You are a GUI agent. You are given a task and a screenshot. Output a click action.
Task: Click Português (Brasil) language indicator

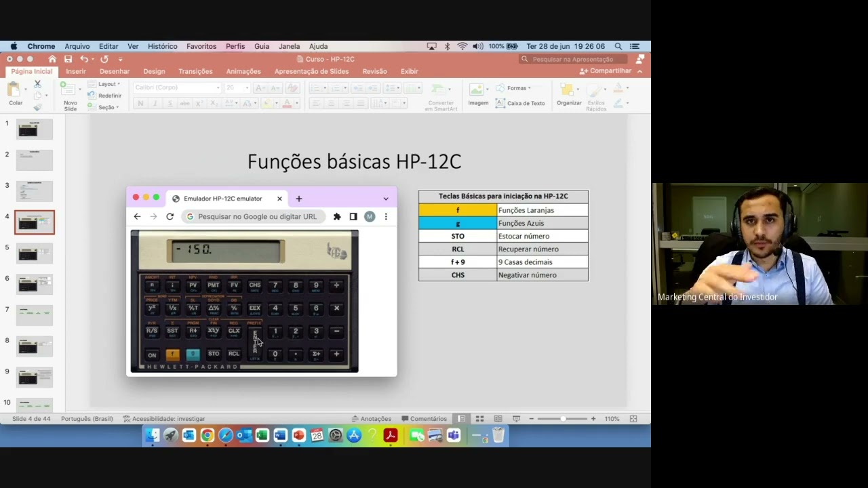coord(87,419)
